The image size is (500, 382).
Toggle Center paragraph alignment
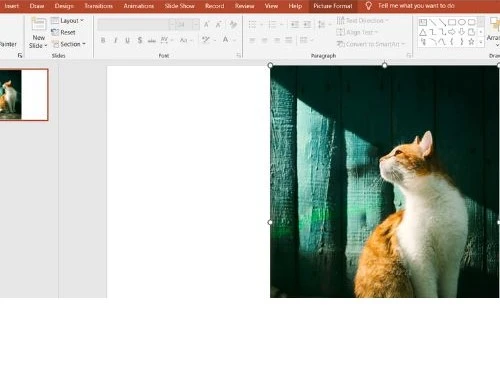[264, 40]
